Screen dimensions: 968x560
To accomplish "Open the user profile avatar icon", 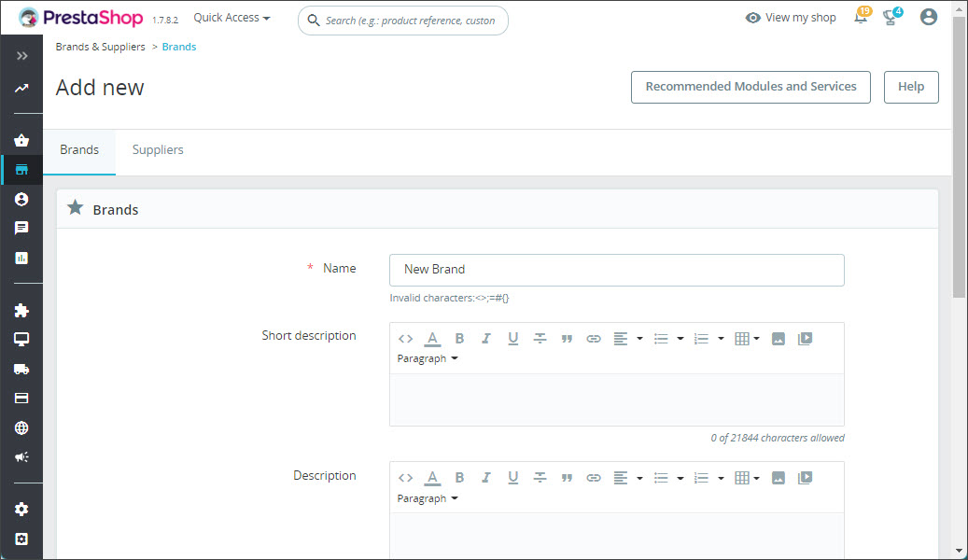I will (x=929, y=17).
